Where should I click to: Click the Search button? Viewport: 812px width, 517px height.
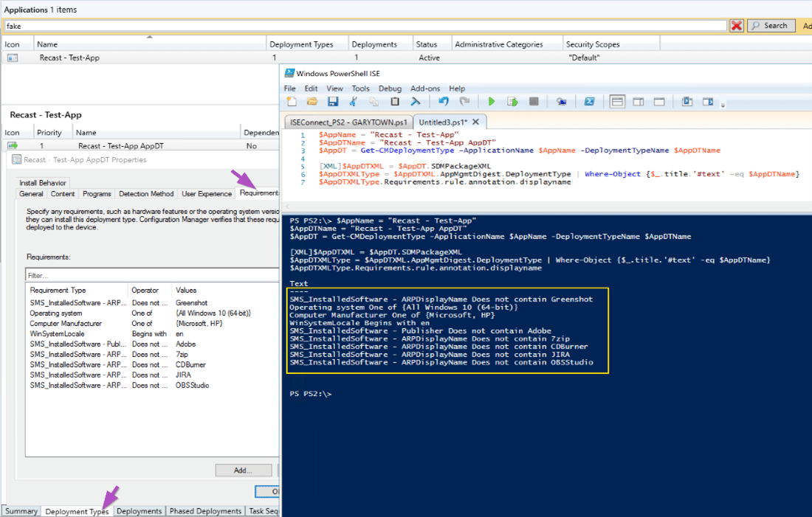771,25
